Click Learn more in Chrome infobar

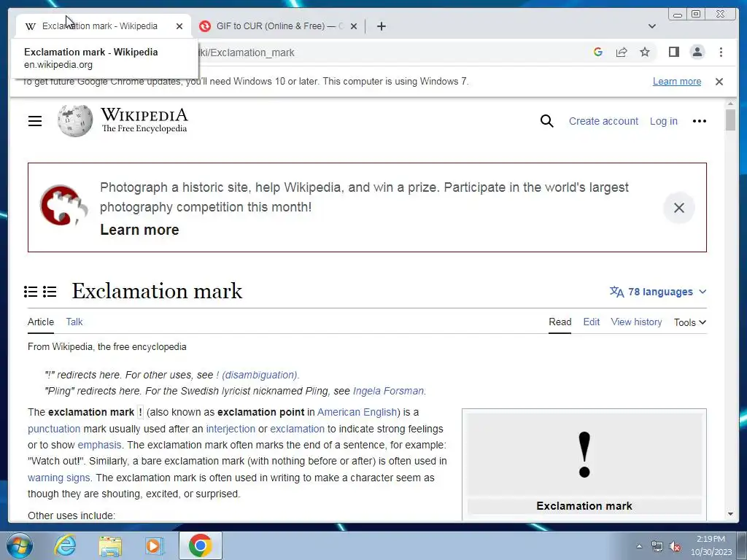tap(677, 82)
